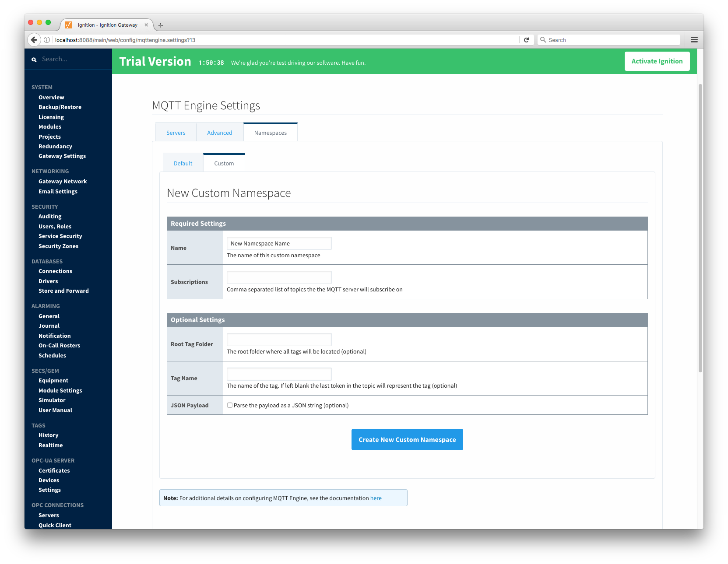The width and height of the screenshot is (728, 564).
Task: Select the Custom namespace sub-tab
Action: (x=224, y=163)
